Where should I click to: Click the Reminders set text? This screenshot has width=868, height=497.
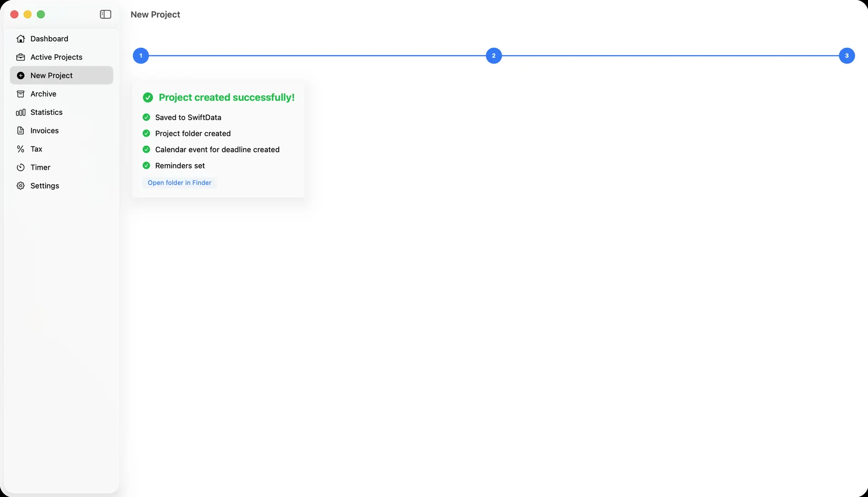point(180,166)
